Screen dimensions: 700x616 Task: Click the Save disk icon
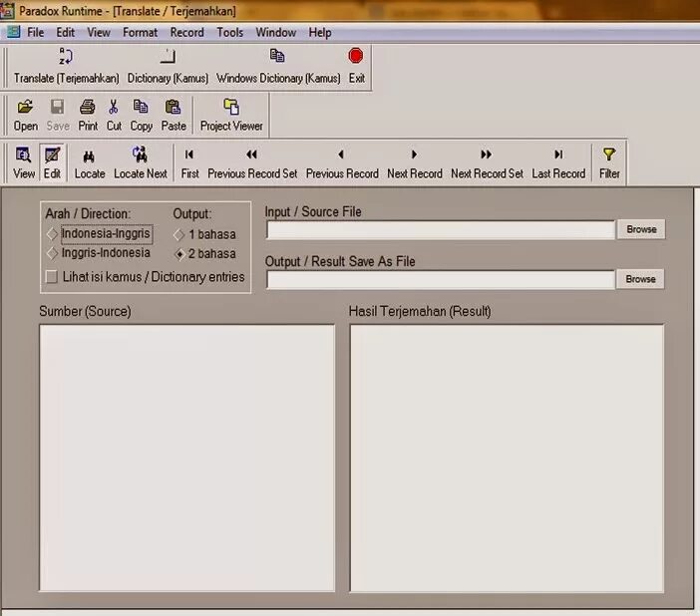pos(58,107)
